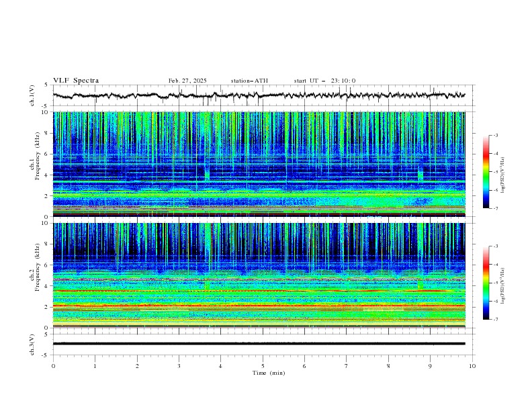Click the time axis tick labeled 3
The width and height of the screenshot is (532, 411).
tap(179, 366)
